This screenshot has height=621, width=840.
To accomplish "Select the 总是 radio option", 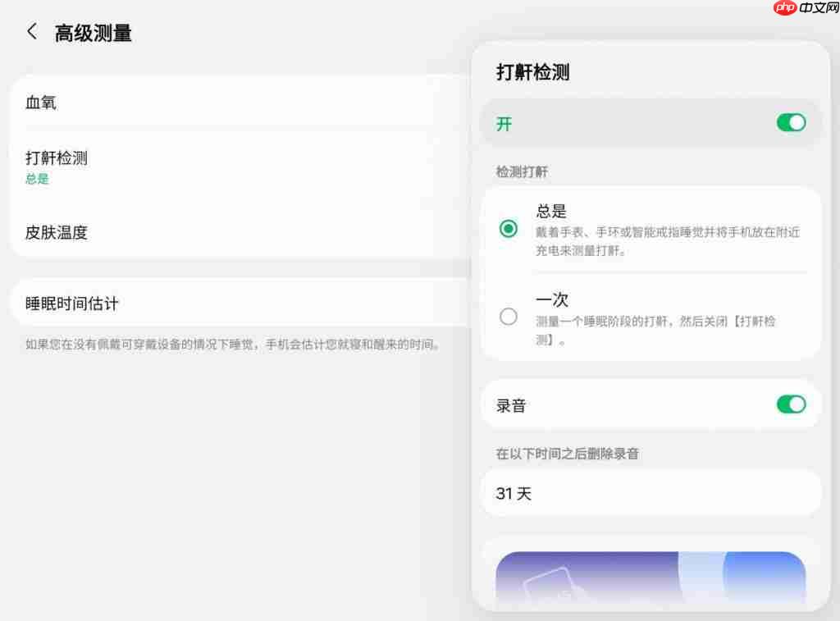I will tap(509, 229).
